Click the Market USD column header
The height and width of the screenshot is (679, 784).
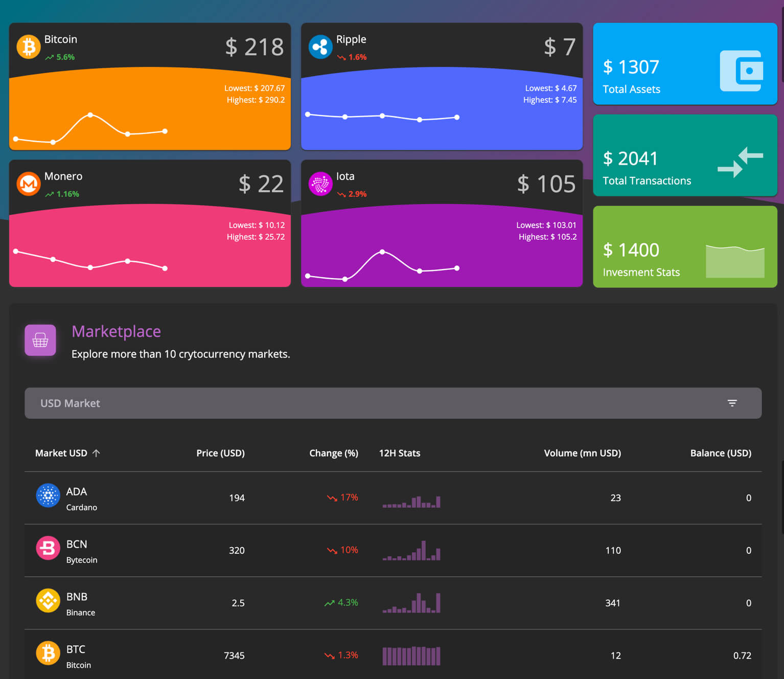click(61, 453)
